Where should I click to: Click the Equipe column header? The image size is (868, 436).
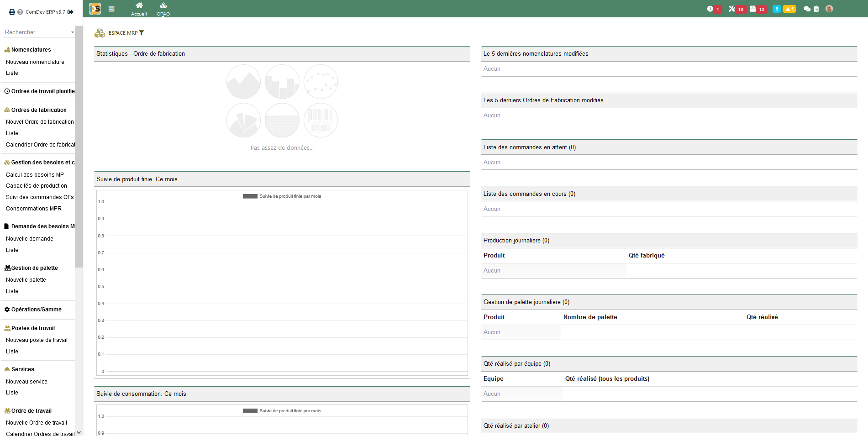494,379
